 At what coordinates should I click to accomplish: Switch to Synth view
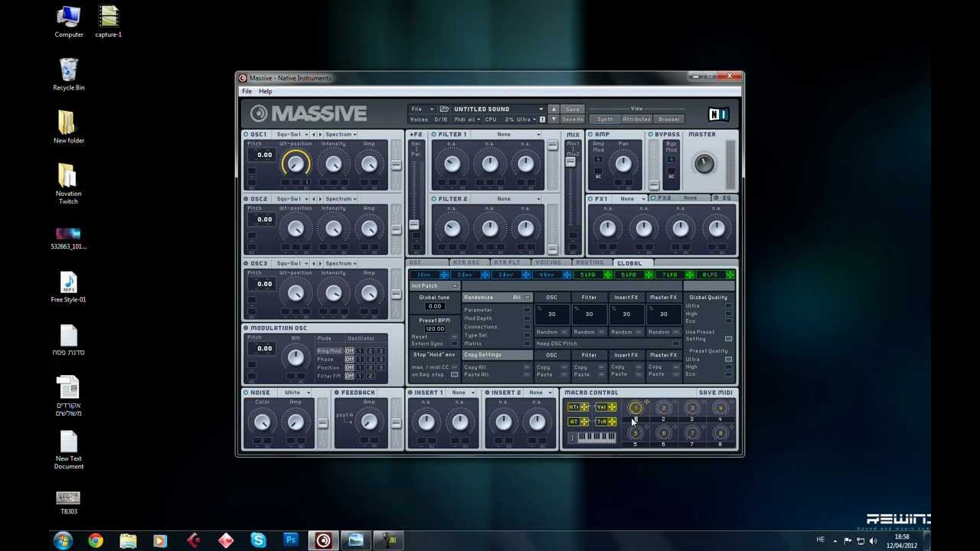tap(605, 119)
